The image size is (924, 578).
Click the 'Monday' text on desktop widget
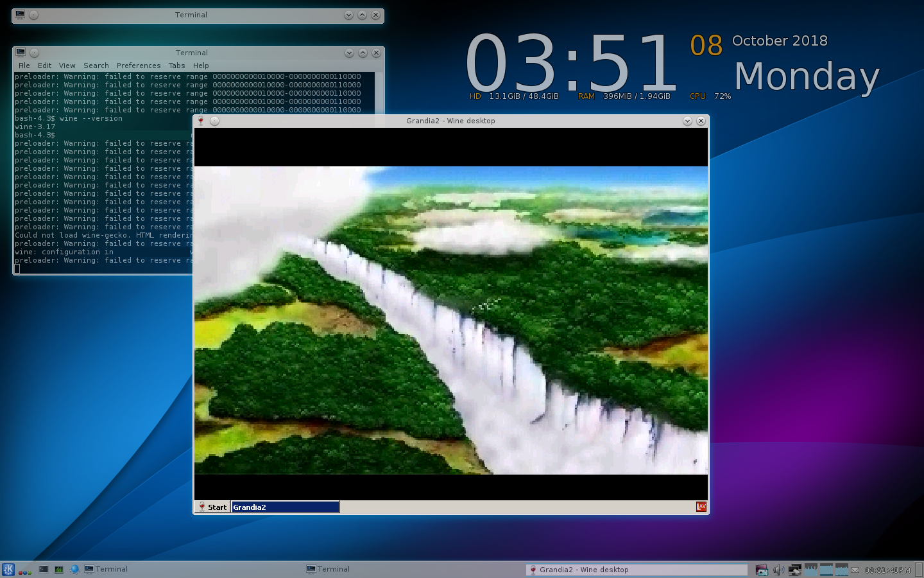(x=807, y=77)
